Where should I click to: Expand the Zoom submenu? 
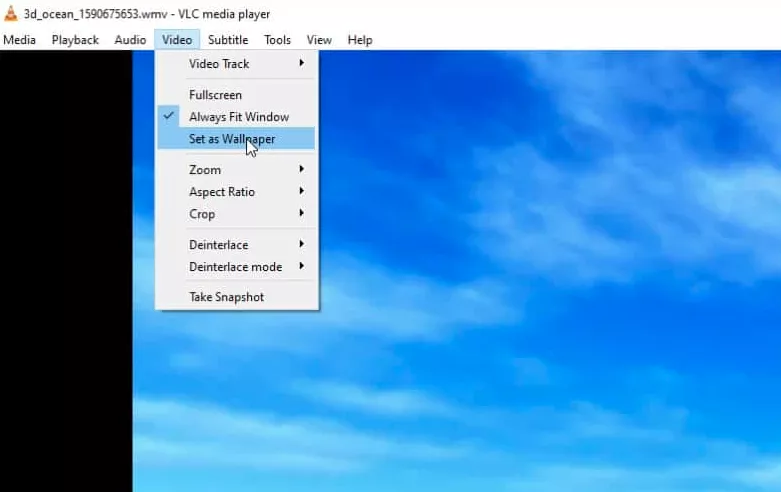click(x=236, y=170)
